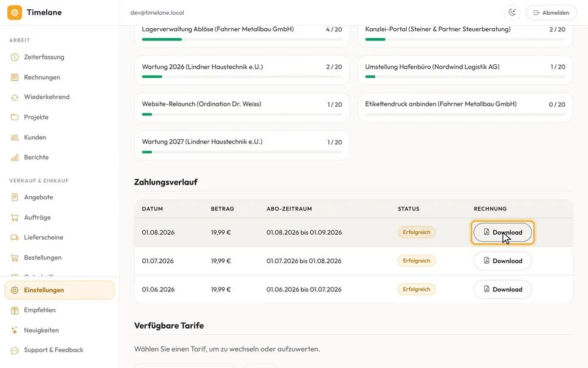Select Etikettendruck anbinden project title
Viewport: 588px width, 368px height.
click(x=440, y=104)
